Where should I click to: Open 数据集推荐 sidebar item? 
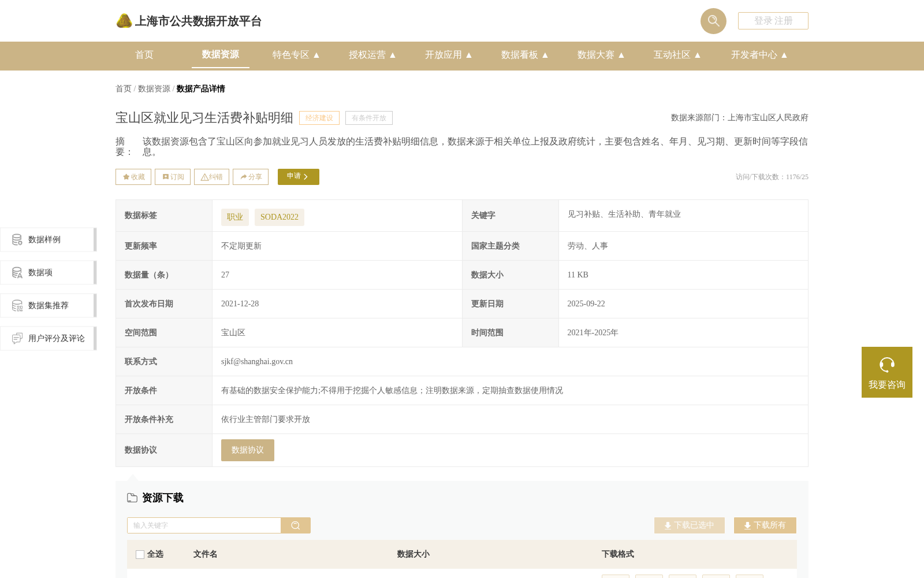point(48,305)
